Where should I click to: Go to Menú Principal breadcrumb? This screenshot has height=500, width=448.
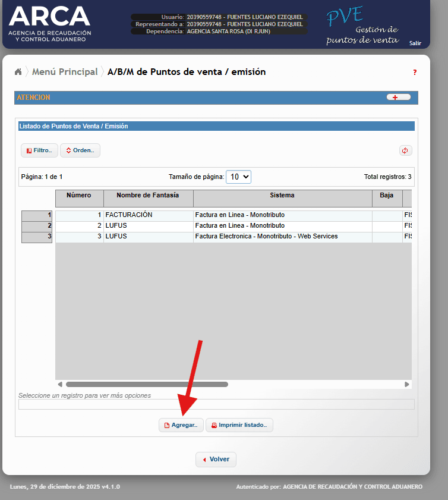click(x=65, y=72)
